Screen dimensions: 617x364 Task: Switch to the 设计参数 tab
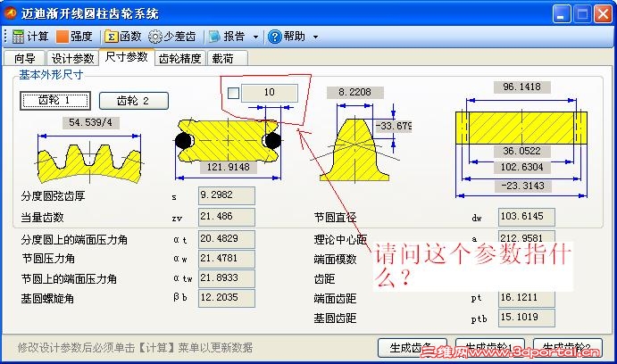point(73,58)
